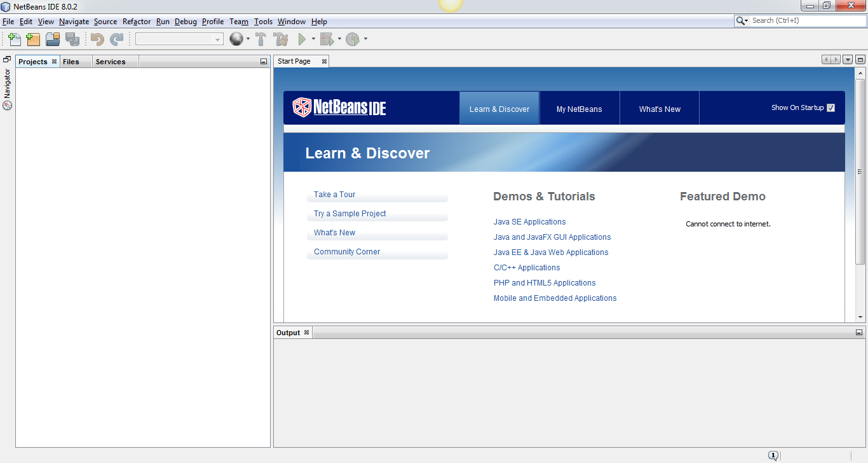This screenshot has height=463, width=868.
Task: Toggle the Show On Startup checkbox
Action: (x=831, y=108)
